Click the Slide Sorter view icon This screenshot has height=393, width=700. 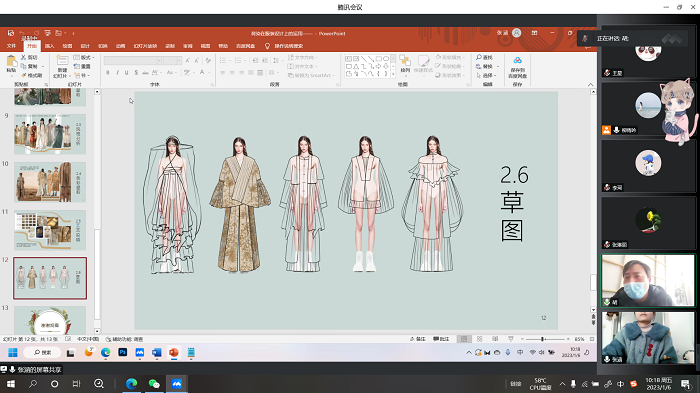click(479, 339)
